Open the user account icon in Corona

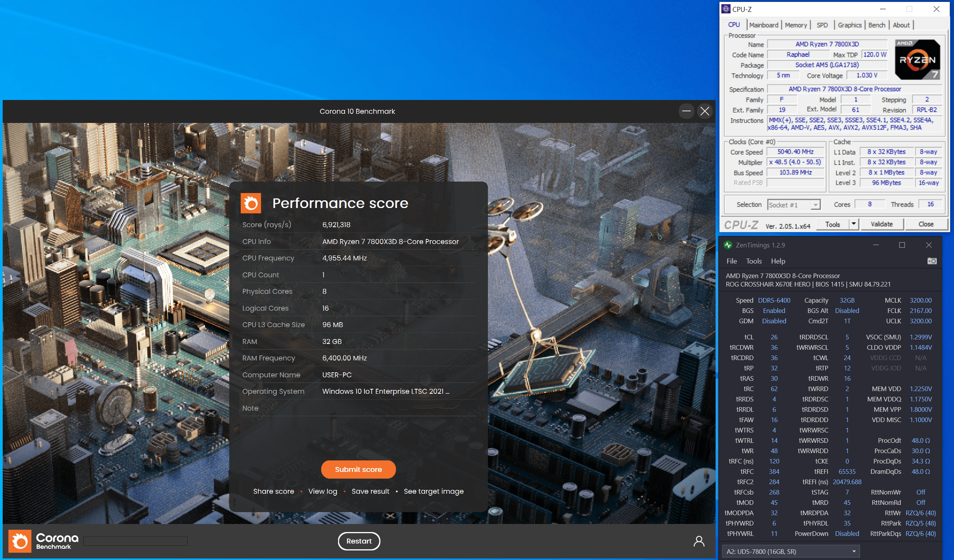tap(699, 541)
